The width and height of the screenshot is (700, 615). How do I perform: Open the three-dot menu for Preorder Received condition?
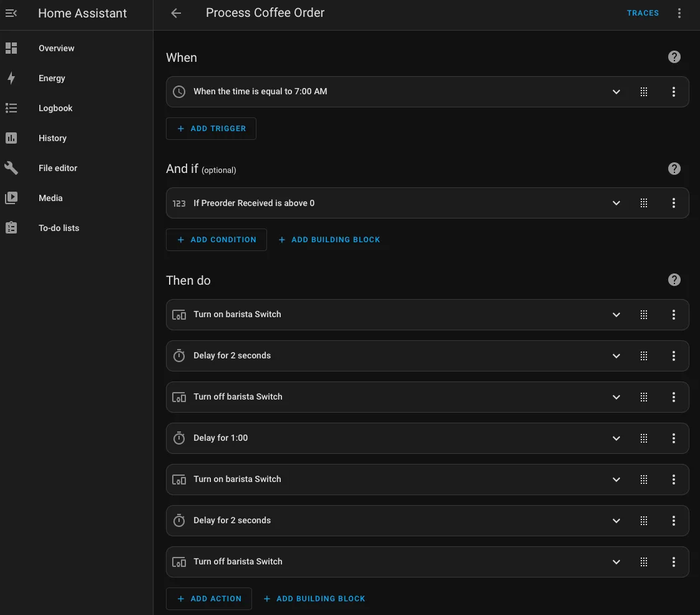[674, 203]
